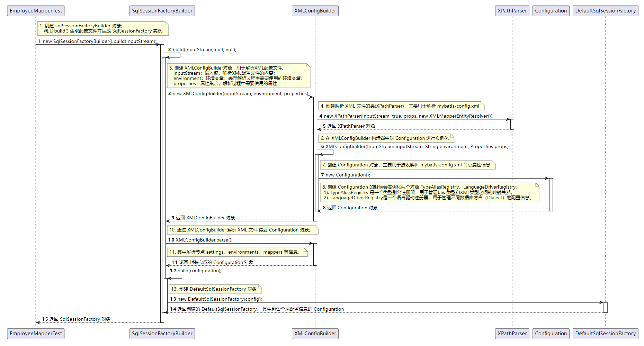This screenshot has width=644, height=346.
Task: Click note 11 about settings, environments, mappers nodes
Action: (238, 252)
